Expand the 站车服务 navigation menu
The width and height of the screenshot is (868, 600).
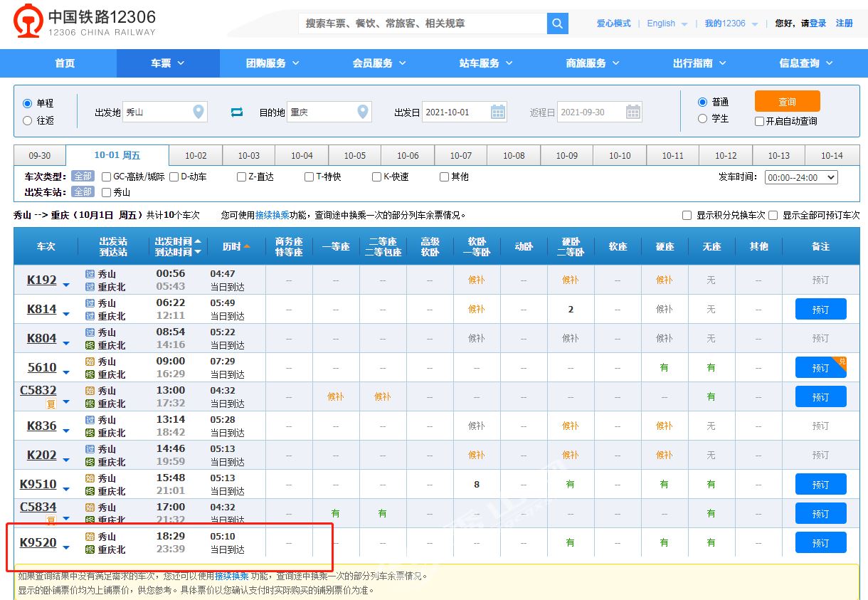(x=487, y=63)
